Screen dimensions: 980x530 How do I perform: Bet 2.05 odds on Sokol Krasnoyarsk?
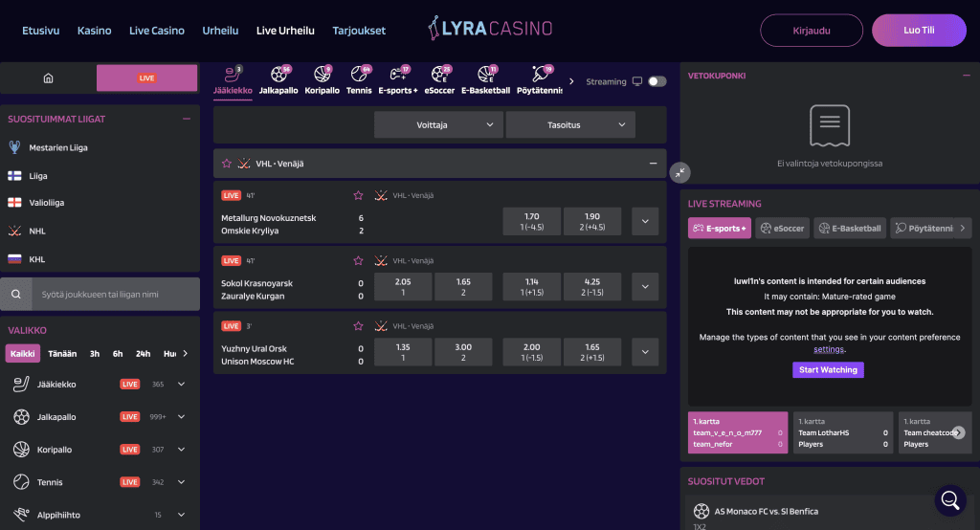pyautogui.click(x=403, y=287)
